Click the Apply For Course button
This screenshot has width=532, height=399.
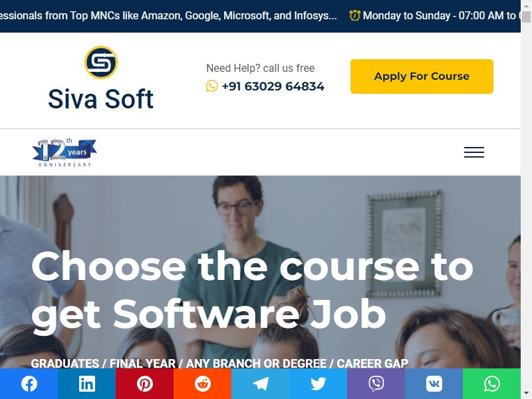point(422,76)
